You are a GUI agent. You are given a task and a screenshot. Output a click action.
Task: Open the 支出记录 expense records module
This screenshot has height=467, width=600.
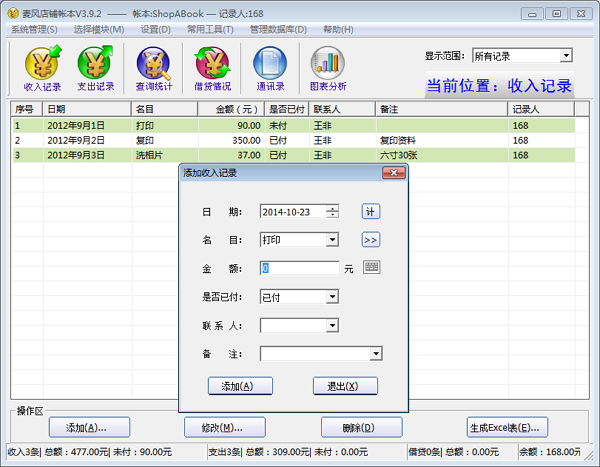[x=96, y=69]
